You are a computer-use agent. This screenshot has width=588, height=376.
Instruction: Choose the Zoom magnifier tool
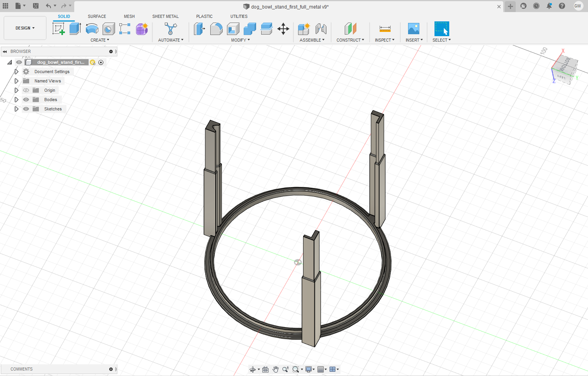tap(286, 369)
